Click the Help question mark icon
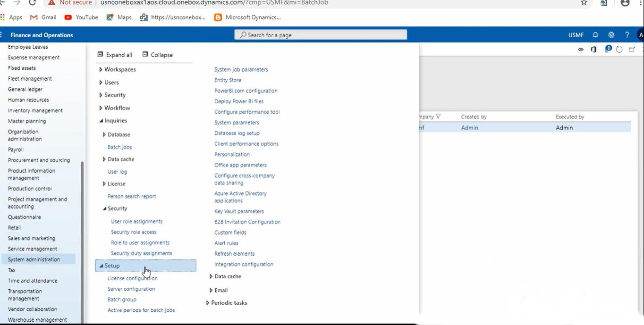This screenshot has width=644, height=325. (627, 35)
